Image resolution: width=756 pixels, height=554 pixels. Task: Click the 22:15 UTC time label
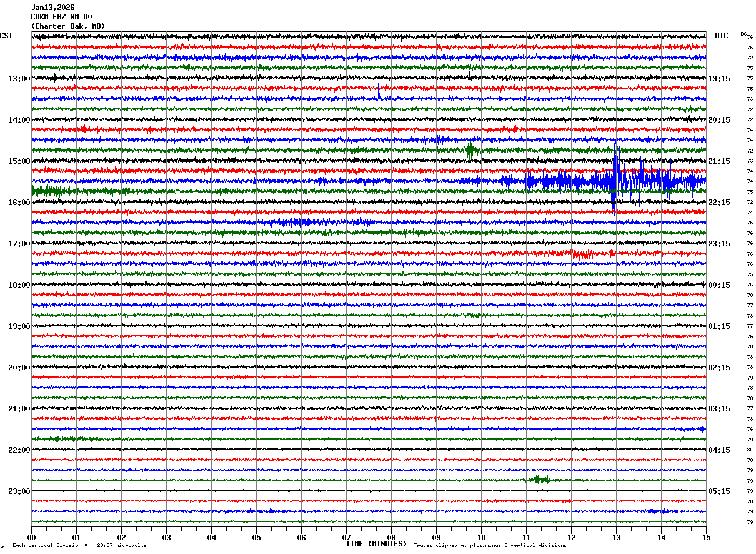(x=719, y=203)
